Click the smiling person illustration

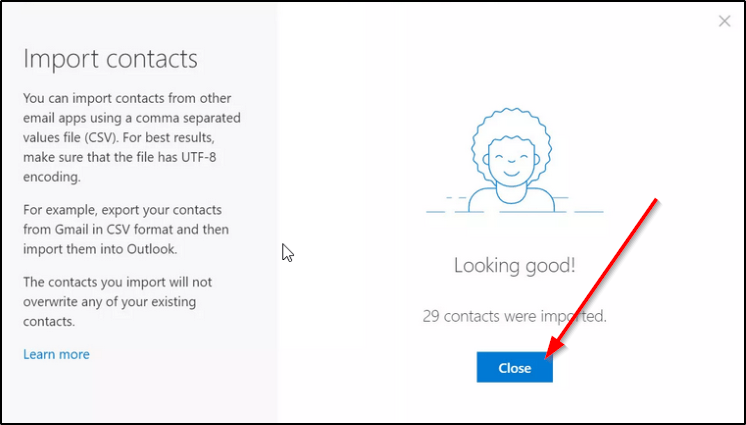(x=514, y=161)
